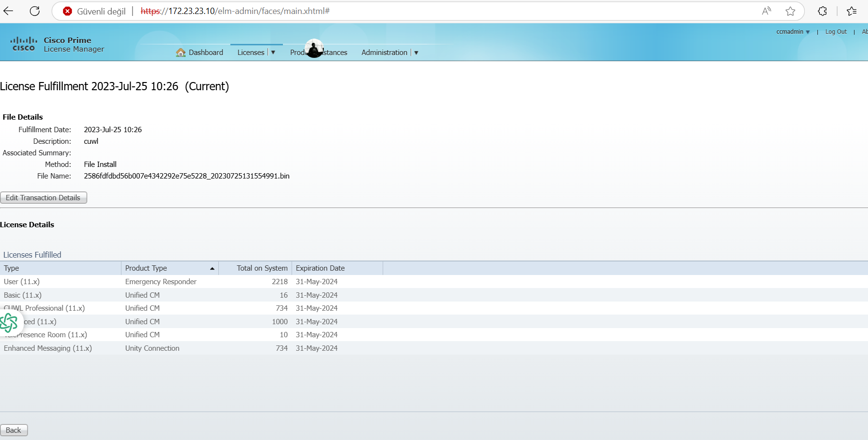
Task: Open the read aloud icon in address bar
Action: [x=766, y=11]
